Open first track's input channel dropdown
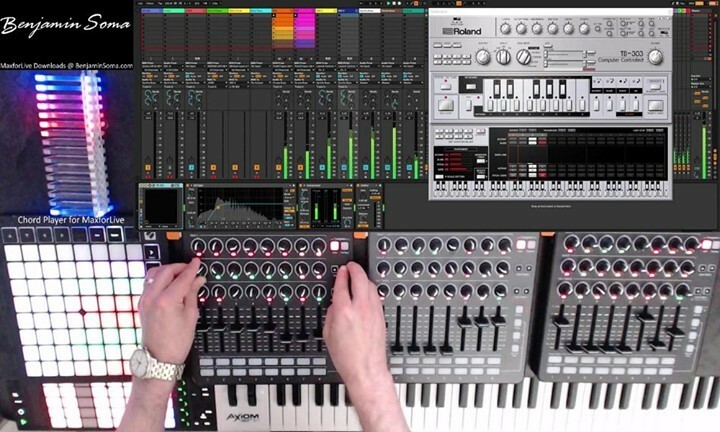This screenshot has height=432, width=720. (x=152, y=70)
